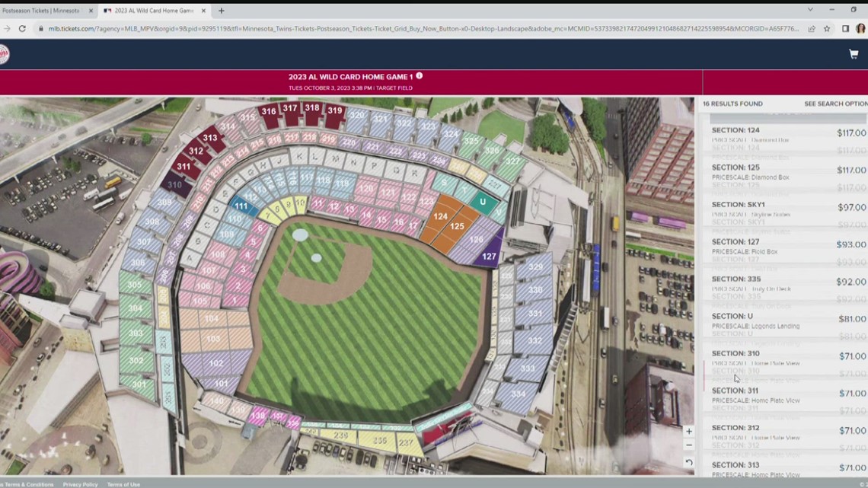Choose the Section SKY1 result at $97.00

point(784,209)
